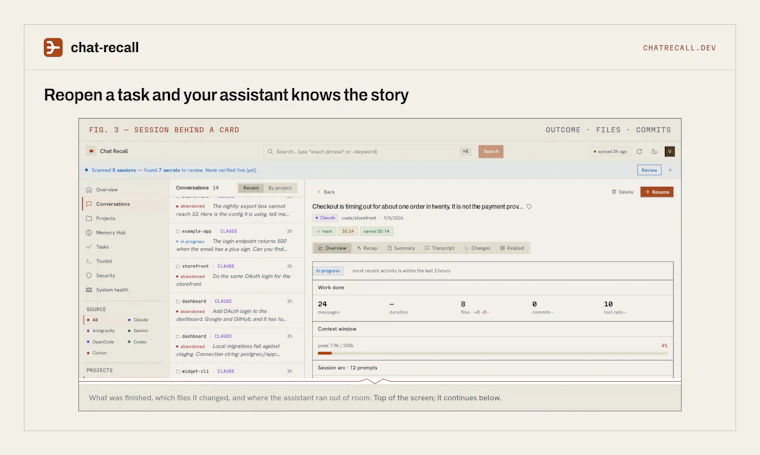Open dashboard local migrations conversation
Screen dimensions: 760x455
[235, 345]
